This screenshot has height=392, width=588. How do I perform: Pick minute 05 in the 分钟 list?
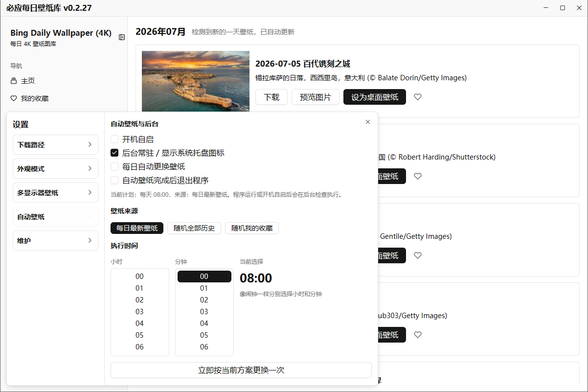(x=204, y=335)
